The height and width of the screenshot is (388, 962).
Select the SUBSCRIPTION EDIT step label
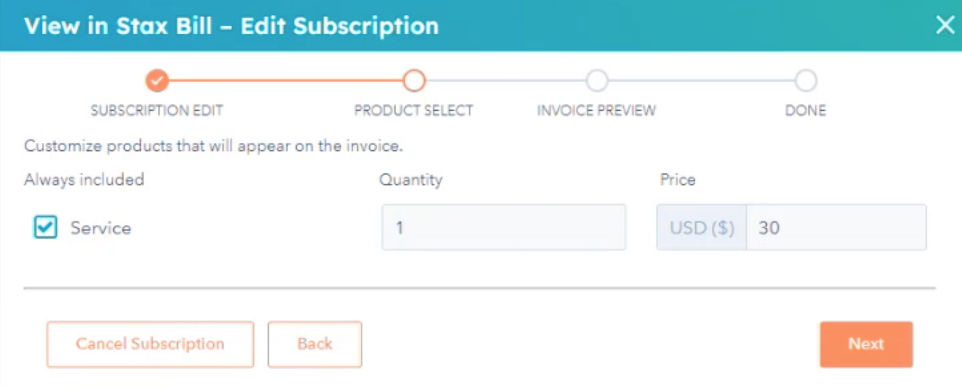(157, 111)
